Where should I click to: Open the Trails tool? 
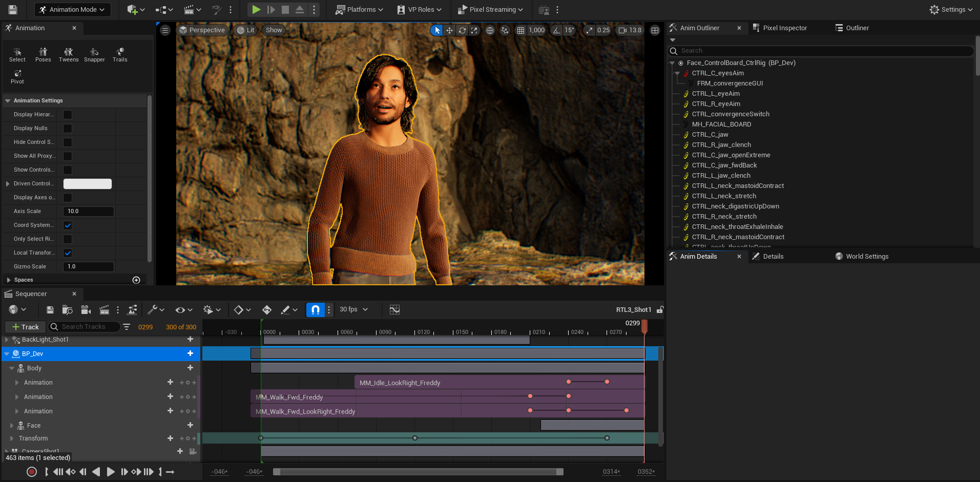click(120, 55)
